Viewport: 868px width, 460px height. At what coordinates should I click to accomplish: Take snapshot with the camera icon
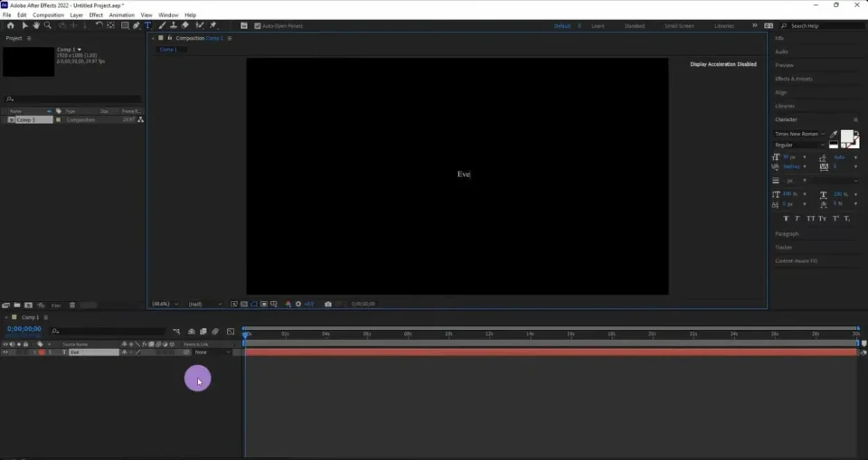pyautogui.click(x=327, y=304)
